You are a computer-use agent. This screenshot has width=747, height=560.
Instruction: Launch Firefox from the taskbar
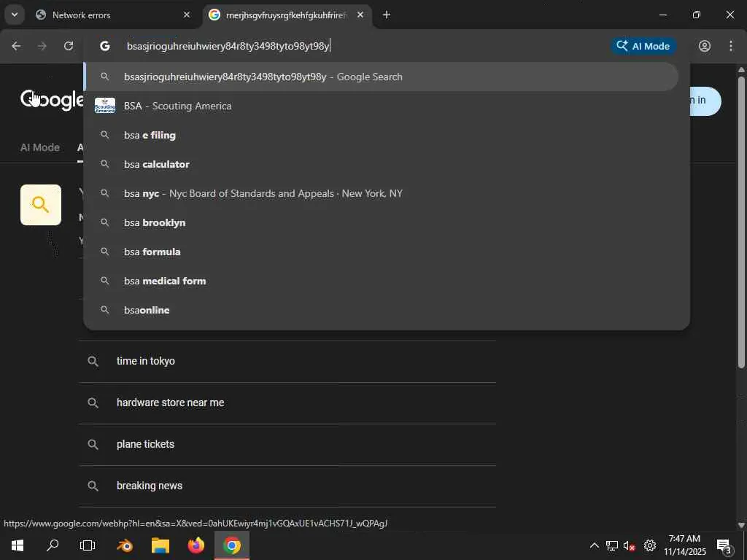196,545
